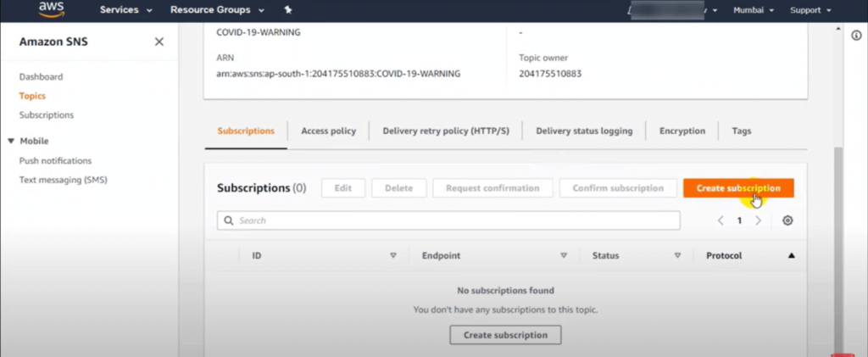Sort by ID column arrow
Image resolution: width=868 pixels, height=357 pixels.
tap(393, 256)
